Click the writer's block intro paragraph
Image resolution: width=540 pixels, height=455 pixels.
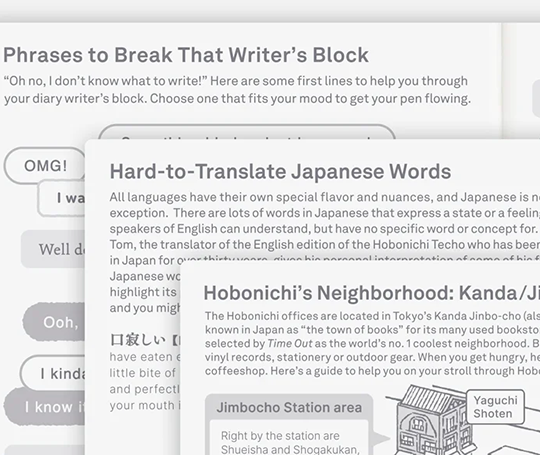coord(237,90)
